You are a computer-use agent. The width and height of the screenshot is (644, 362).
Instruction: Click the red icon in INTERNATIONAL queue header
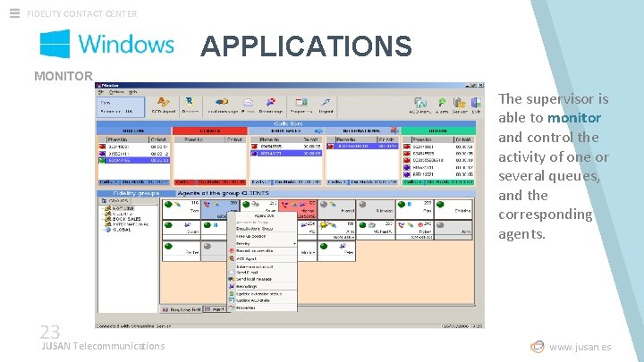coord(394,130)
